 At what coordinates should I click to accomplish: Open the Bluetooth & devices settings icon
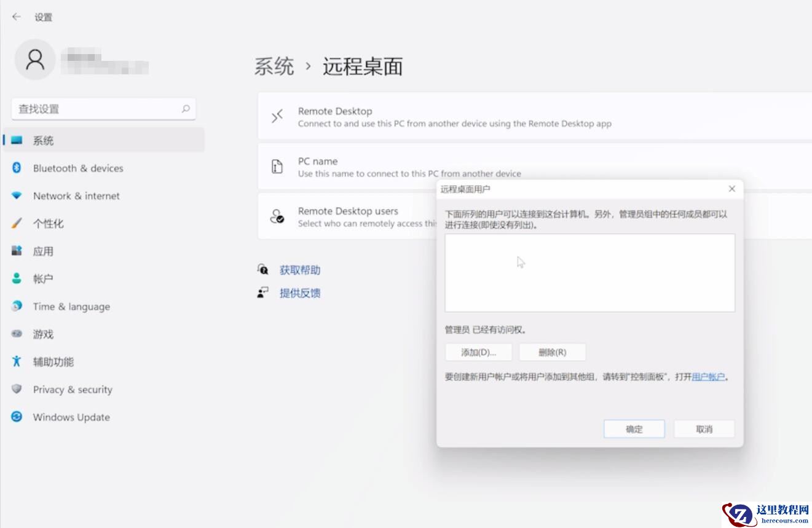17,168
